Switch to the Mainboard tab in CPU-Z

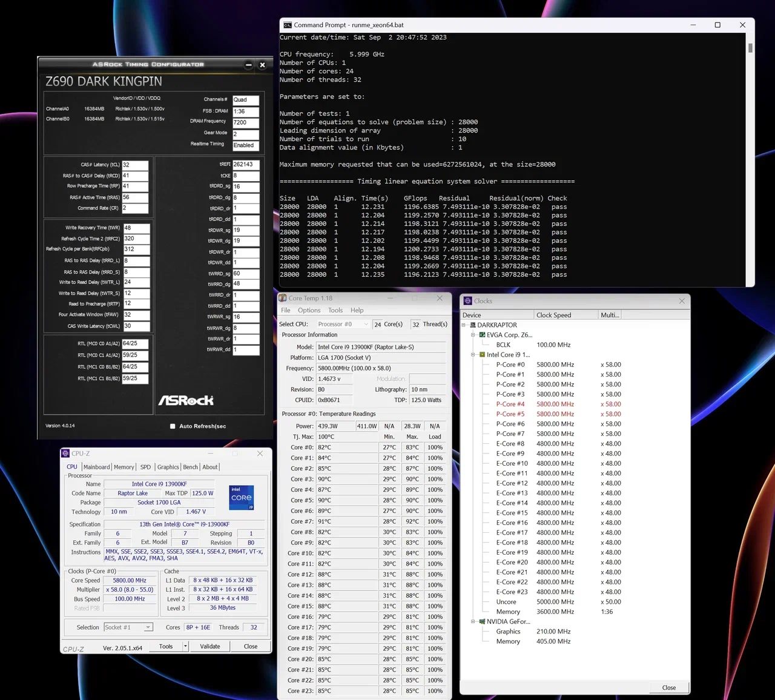(97, 467)
